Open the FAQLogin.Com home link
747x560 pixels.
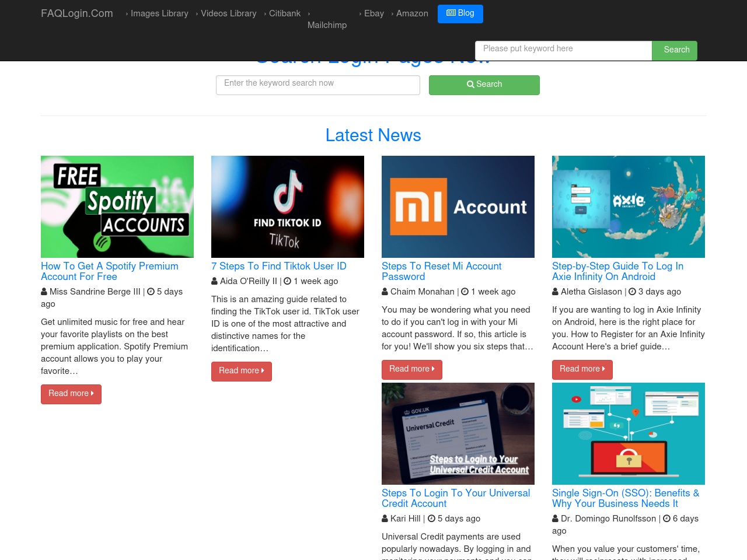[x=77, y=13]
